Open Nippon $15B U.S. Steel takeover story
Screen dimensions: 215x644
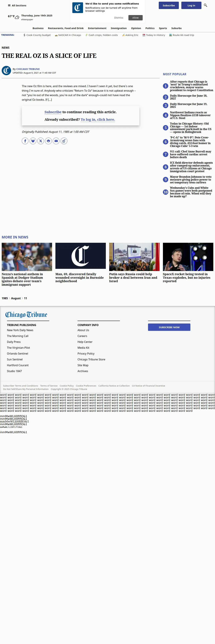[x=190, y=115]
